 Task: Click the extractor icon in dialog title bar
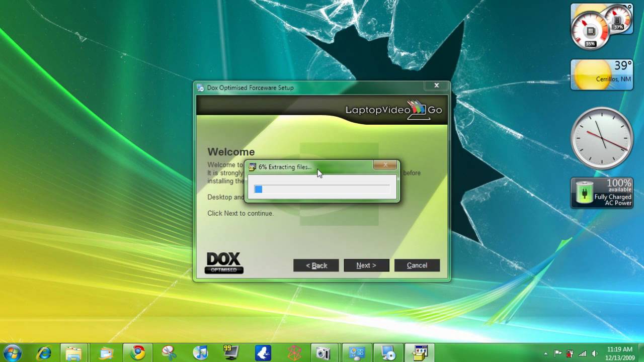[252, 167]
